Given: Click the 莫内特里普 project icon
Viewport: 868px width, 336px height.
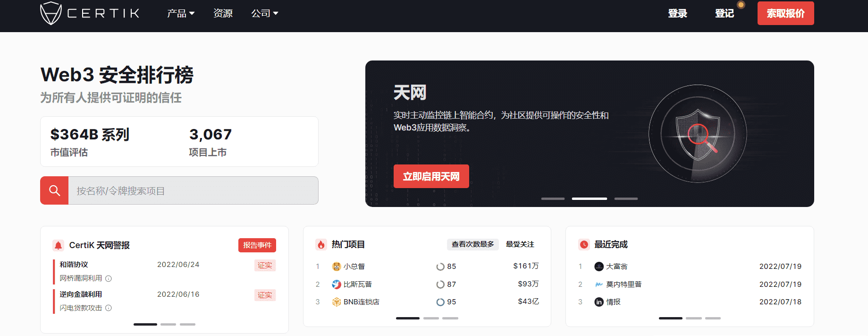Looking at the screenshot, I should pos(599,284).
